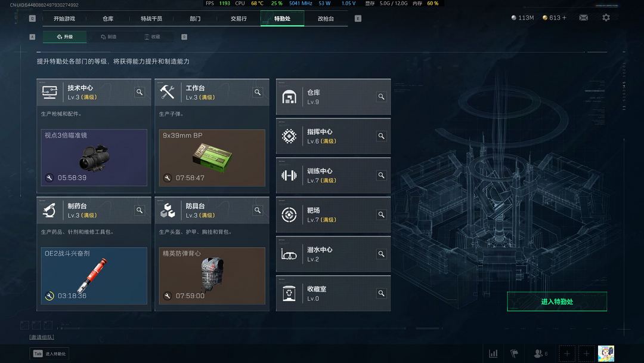Click the 进入特勤处 green button

point(557,302)
